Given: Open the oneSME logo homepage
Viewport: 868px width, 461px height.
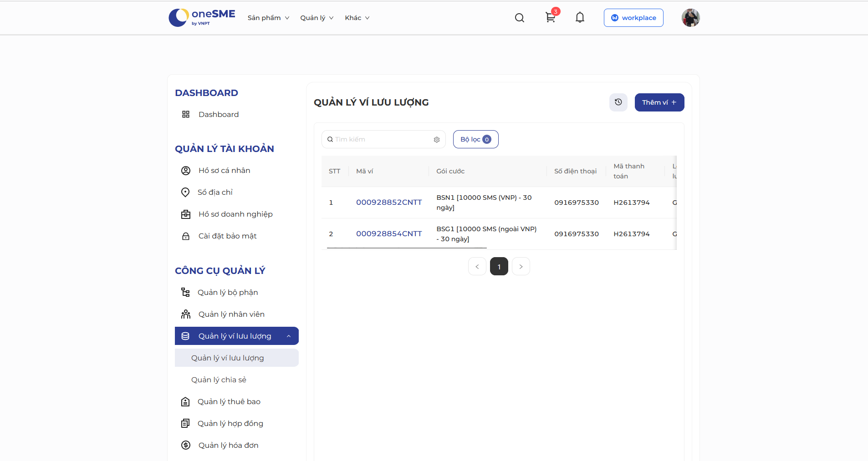Looking at the screenshot, I should click(x=202, y=18).
